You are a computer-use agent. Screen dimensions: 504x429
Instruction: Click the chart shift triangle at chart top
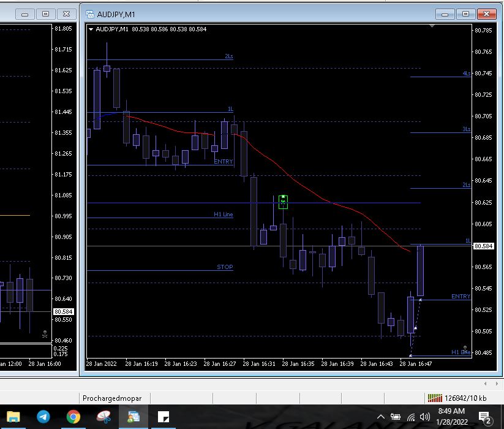432,26
